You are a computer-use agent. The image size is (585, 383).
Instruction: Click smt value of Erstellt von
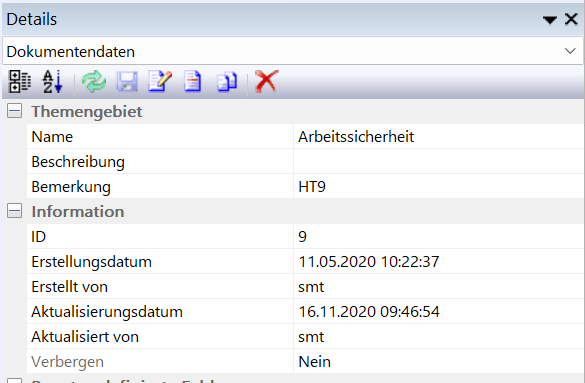point(311,287)
